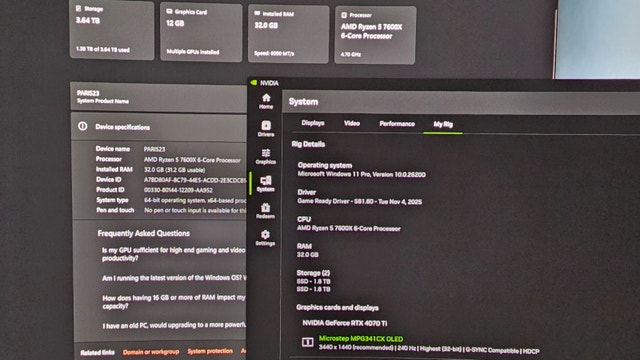Click the Storage 3.64 TB card
This screenshot has height=360, width=640.
pos(112,30)
